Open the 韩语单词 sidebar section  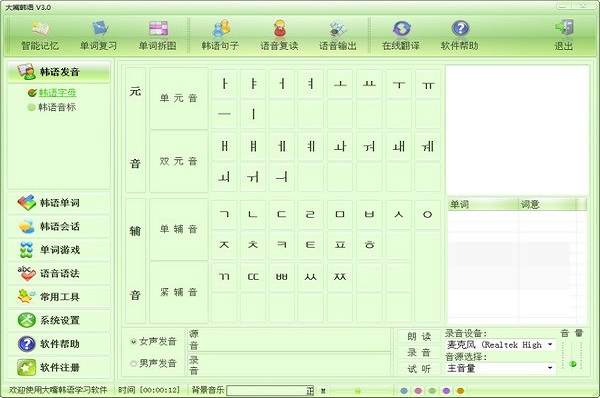pyautogui.click(x=59, y=203)
